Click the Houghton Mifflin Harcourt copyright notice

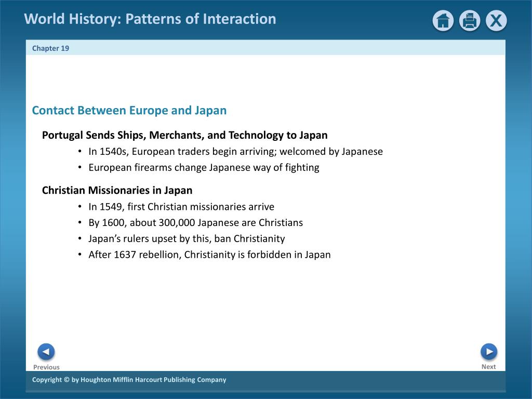click(x=129, y=380)
